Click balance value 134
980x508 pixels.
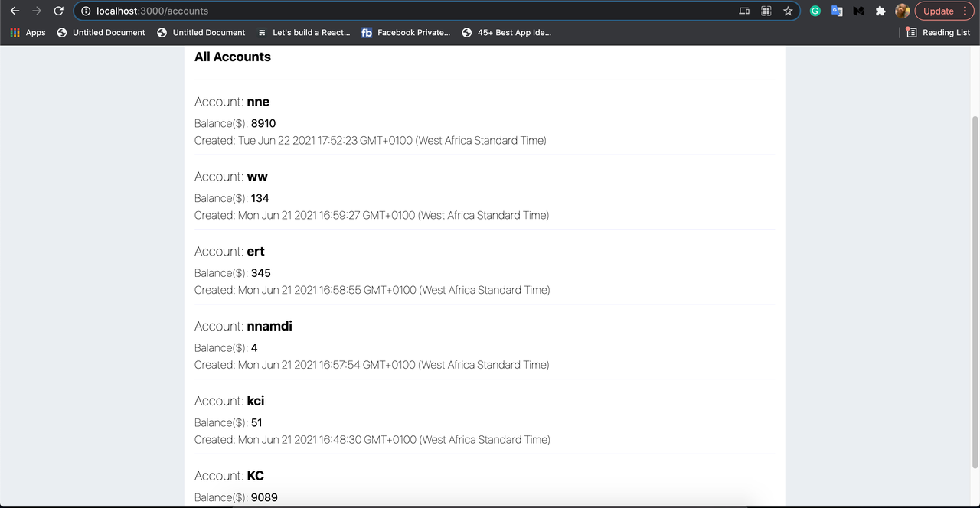coord(260,198)
